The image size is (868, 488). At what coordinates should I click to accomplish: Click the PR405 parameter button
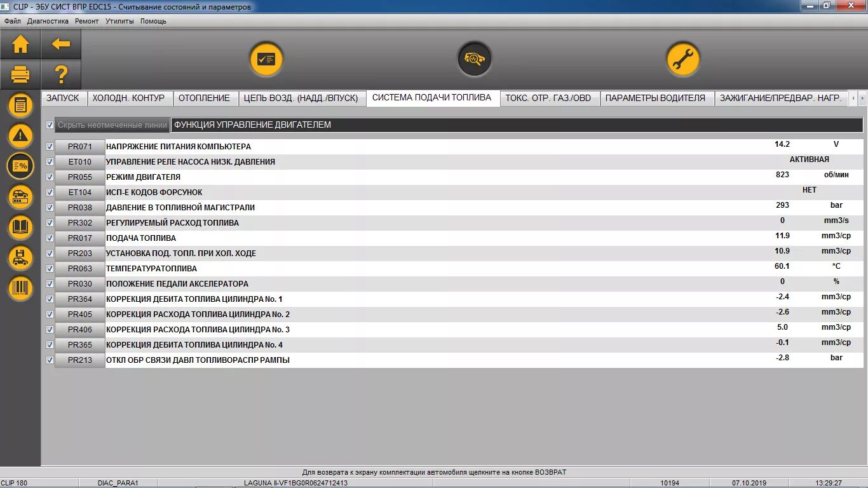pos(80,315)
